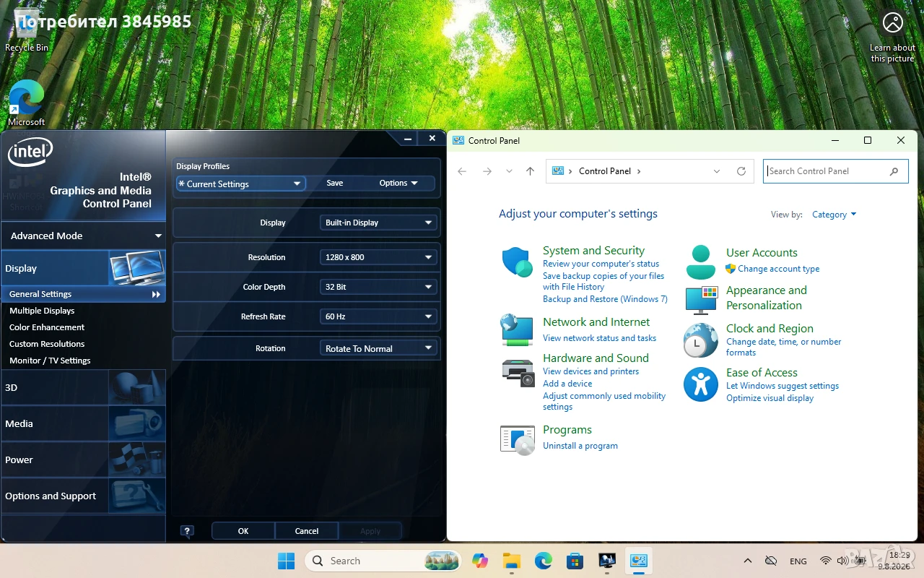Viewport: 924px width, 578px height.
Task: Select Color Enhancement menu item
Action: 47,327
